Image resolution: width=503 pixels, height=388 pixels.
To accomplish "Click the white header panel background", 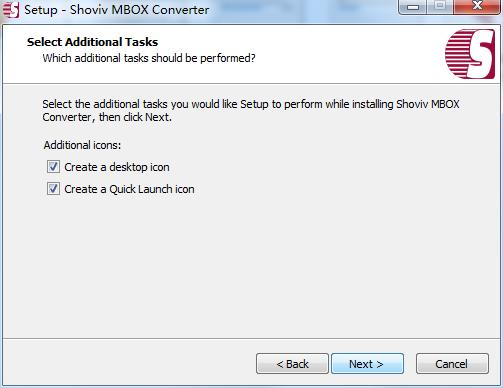I will click(x=333, y=53).
